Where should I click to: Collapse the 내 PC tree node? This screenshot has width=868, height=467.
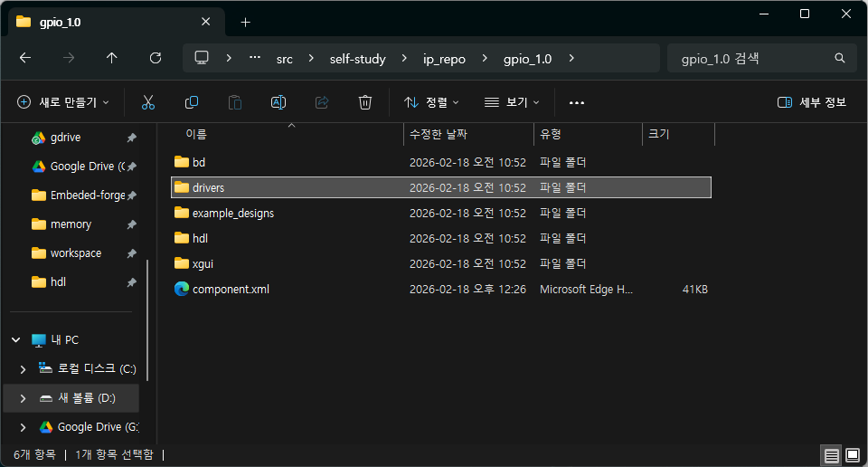[16, 340]
